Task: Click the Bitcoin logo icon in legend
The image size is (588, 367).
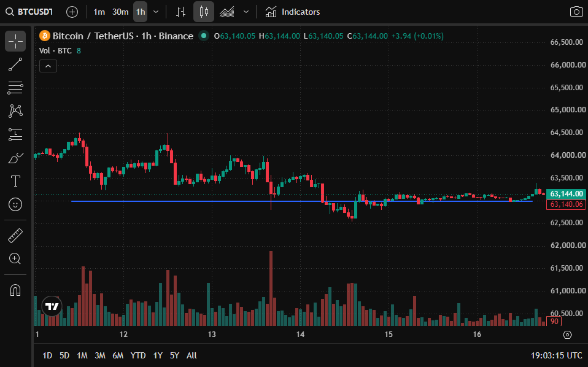Action: (x=45, y=36)
